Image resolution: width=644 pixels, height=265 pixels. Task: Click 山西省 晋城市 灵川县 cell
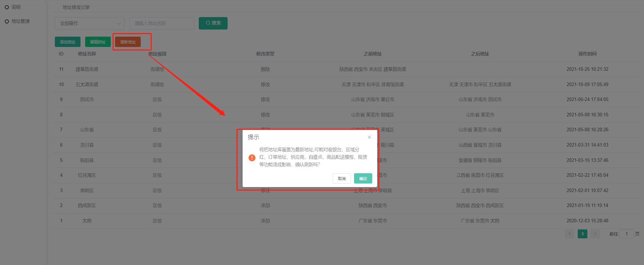(480, 145)
